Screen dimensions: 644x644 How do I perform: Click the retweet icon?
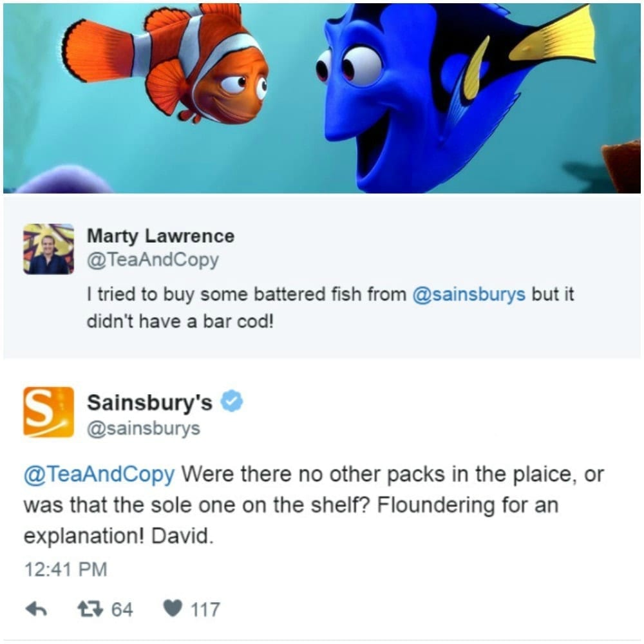pyautogui.click(x=90, y=609)
